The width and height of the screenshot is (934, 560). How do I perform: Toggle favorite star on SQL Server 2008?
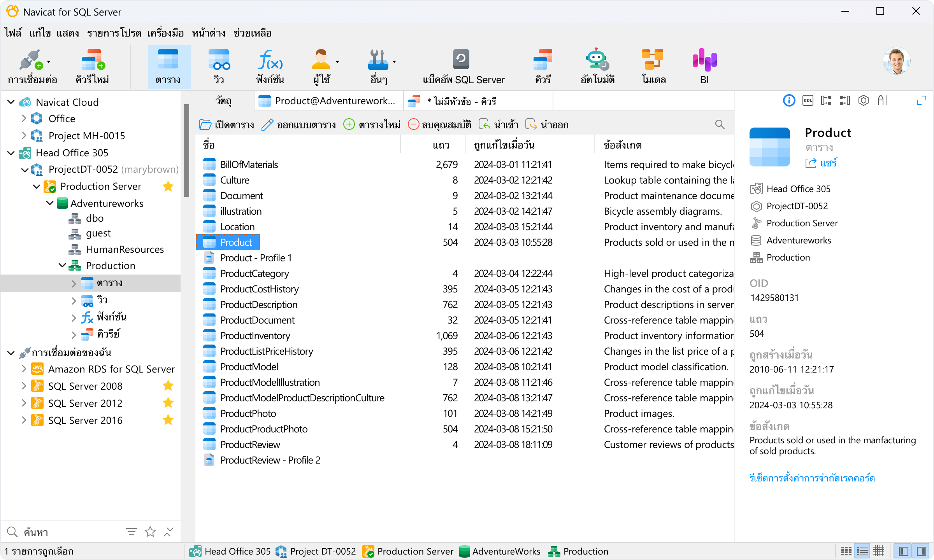[x=168, y=386]
